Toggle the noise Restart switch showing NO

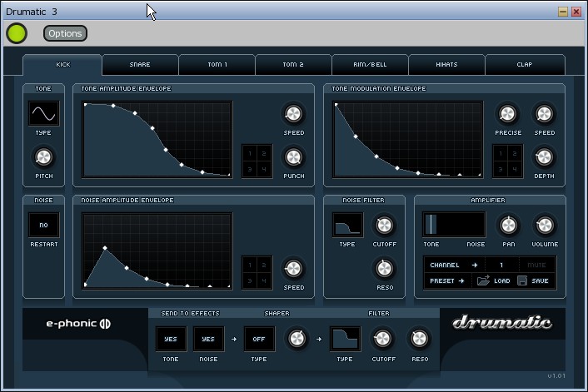44,225
